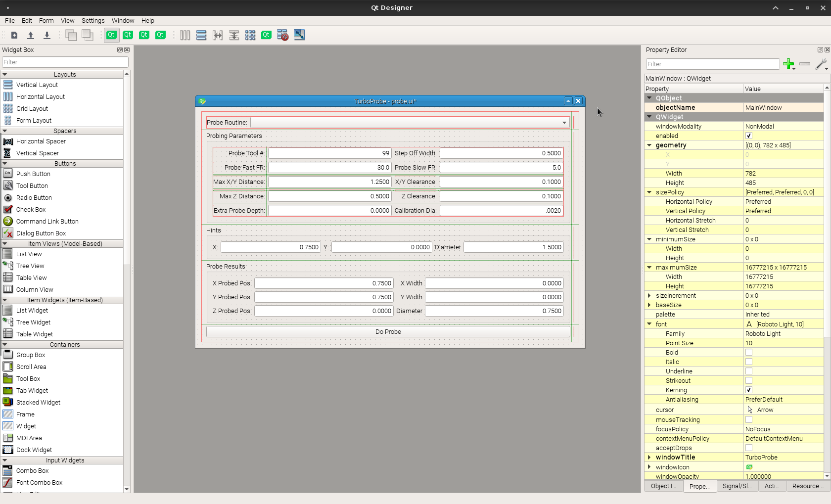Click the Property Editor Filter field
Viewport: 831px width, 504px height.
click(713, 64)
